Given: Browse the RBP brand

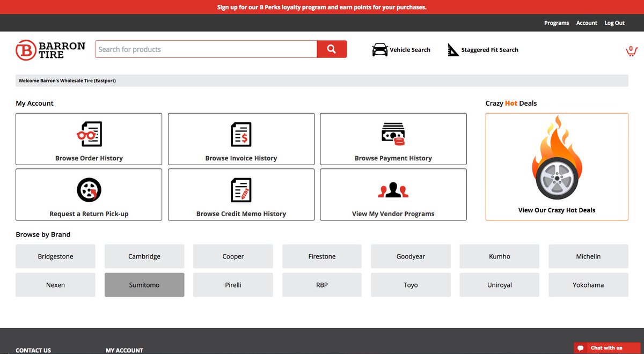Looking at the screenshot, I should point(322,285).
